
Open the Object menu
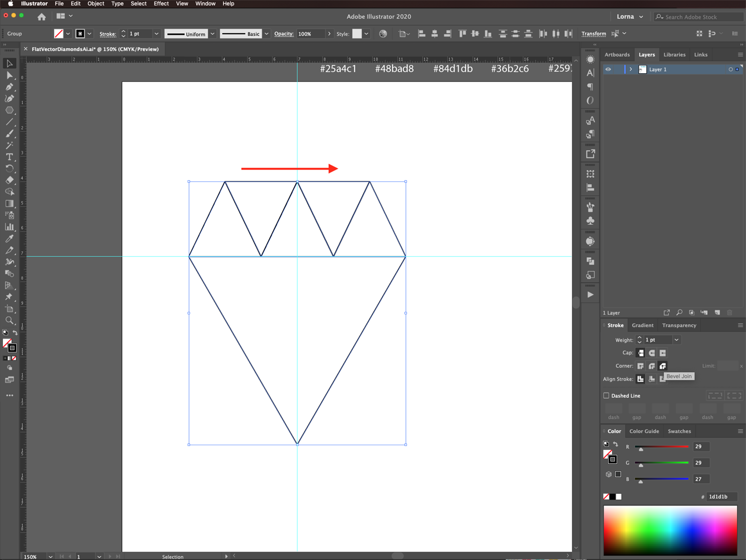click(x=96, y=3)
